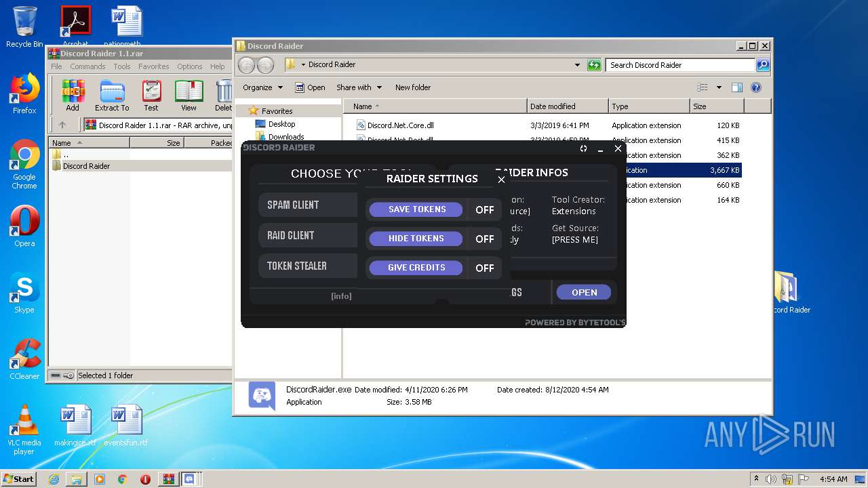868x488 pixels.
Task: Toggle the Explorer preview pane icon
Action: [x=737, y=87]
